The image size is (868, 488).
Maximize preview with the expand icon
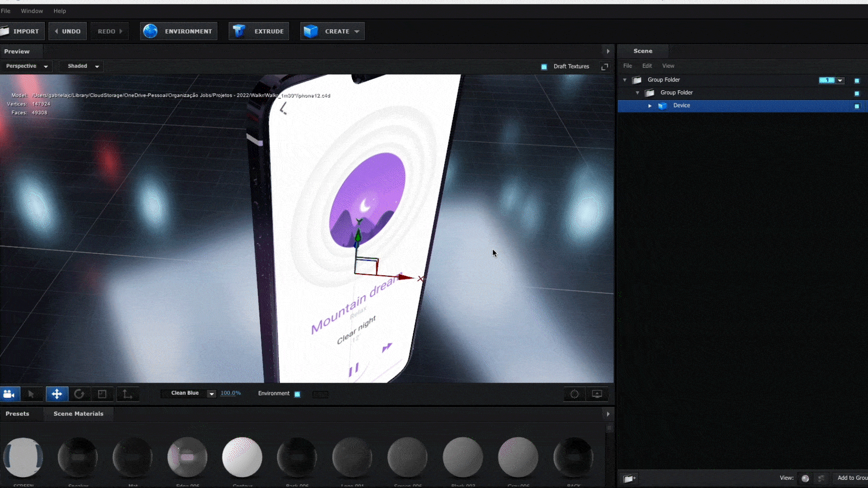(605, 66)
